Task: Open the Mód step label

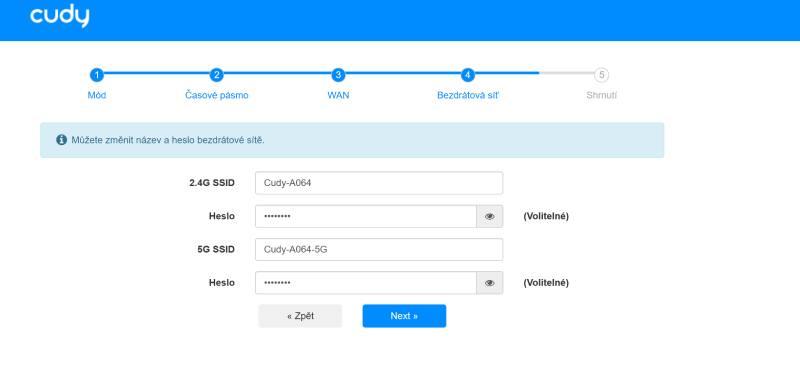Action: [x=97, y=95]
